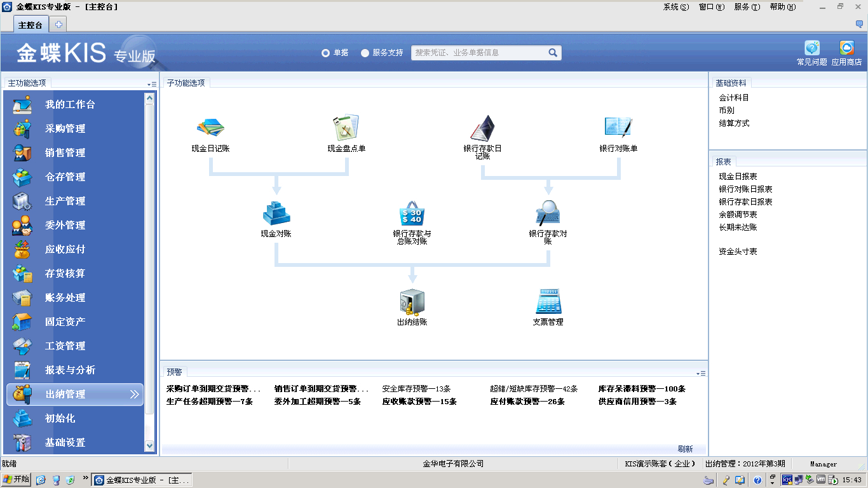
Task: Click the search magnifier button
Action: tap(553, 53)
